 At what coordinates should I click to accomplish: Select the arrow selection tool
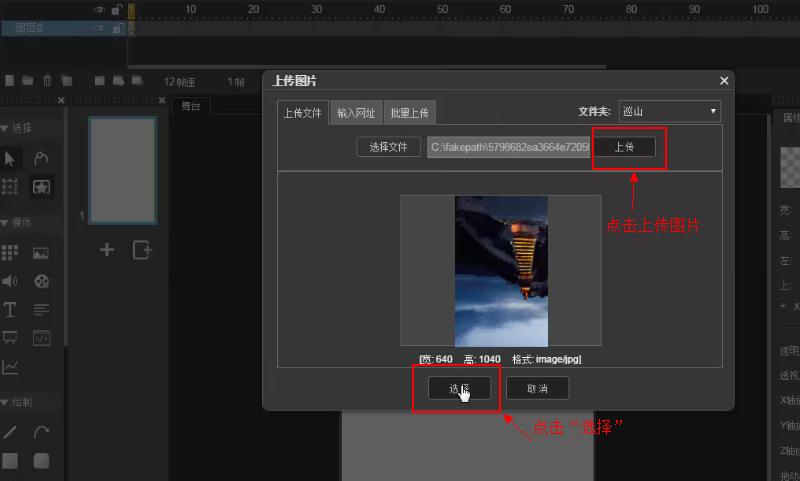click(x=10, y=159)
